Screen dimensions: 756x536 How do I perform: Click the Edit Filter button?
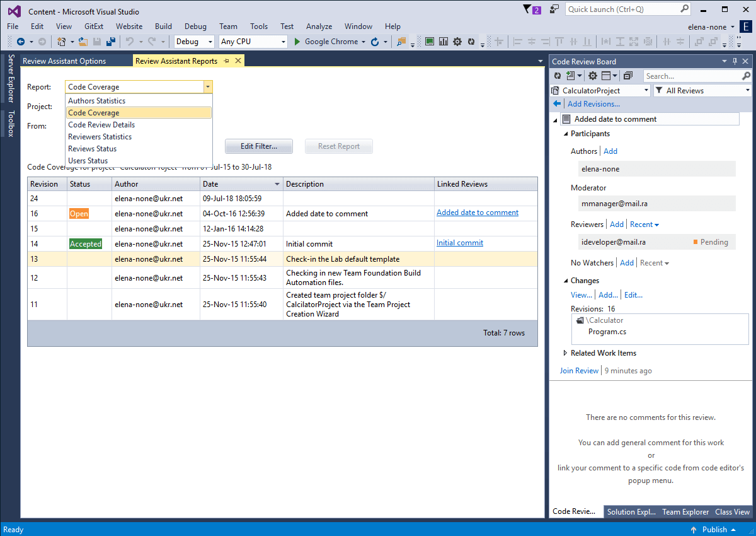click(259, 146)
